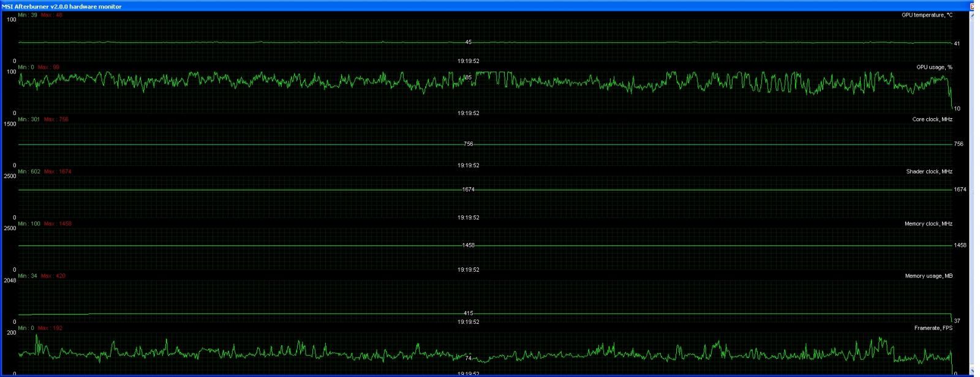Click the 'Min : 602' shader clock reading

[x=29, y=171]
